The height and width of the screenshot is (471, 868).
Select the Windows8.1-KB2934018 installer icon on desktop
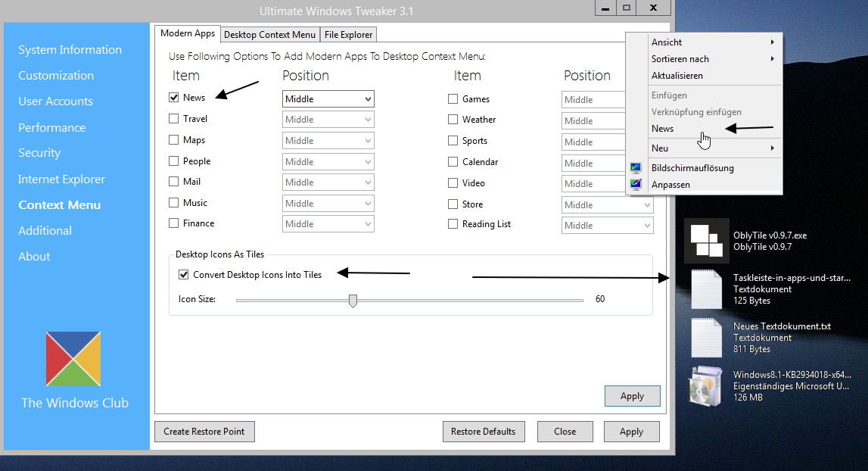click(706, 386)
